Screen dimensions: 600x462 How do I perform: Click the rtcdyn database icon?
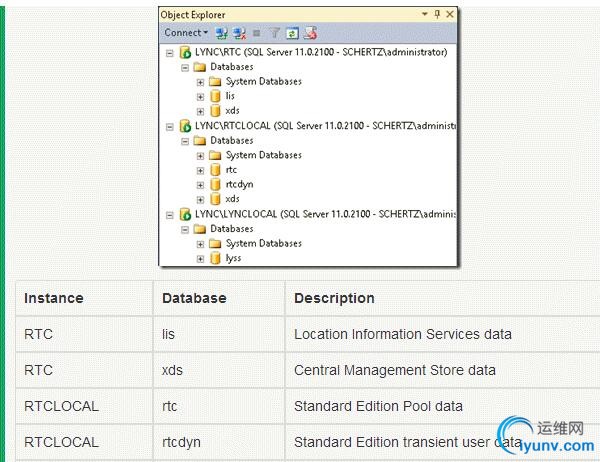(x=215, y=184)
